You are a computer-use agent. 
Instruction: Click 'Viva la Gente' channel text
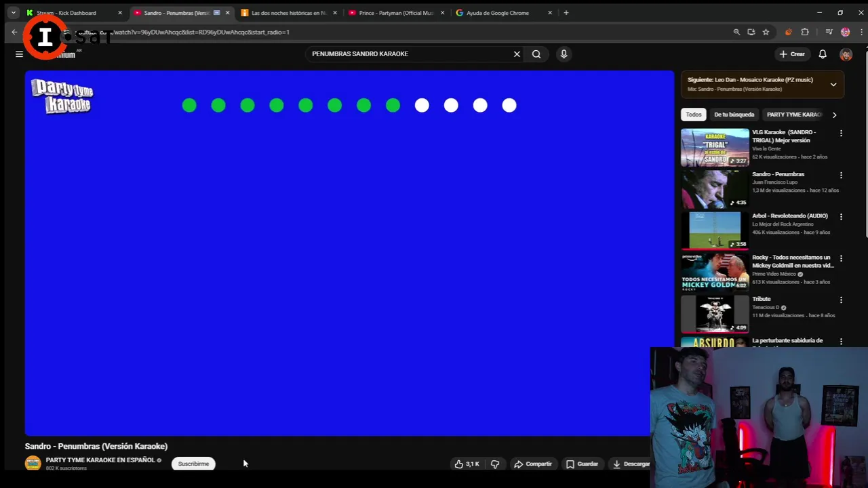click(x=766, y=148)
